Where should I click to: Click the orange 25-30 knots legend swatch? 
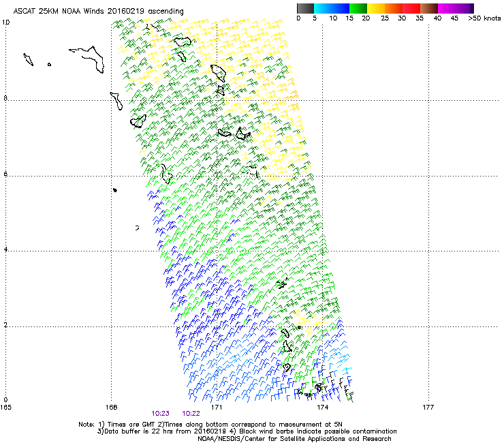pos(394,8)
